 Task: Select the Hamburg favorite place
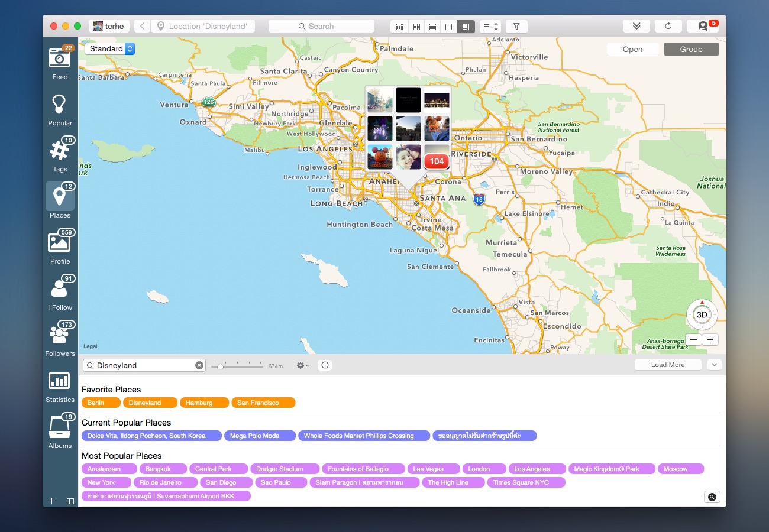pyautogui.click(x=205, y=403)
